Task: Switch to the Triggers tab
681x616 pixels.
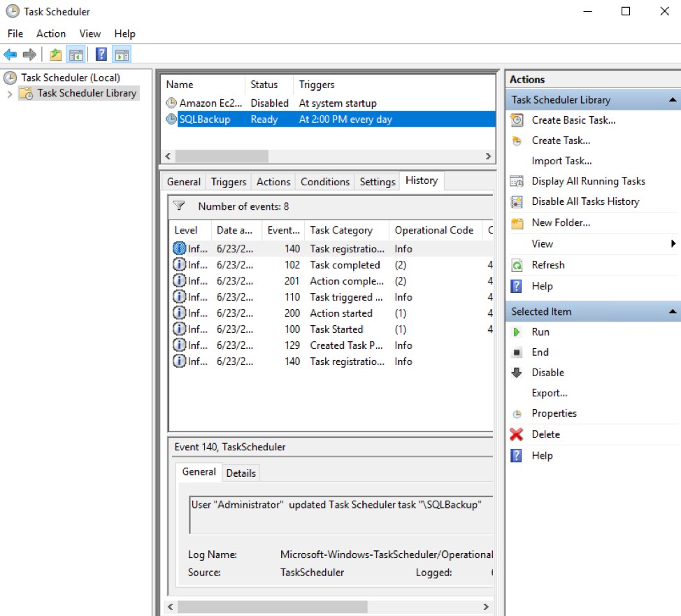Action: pos(228,181)
